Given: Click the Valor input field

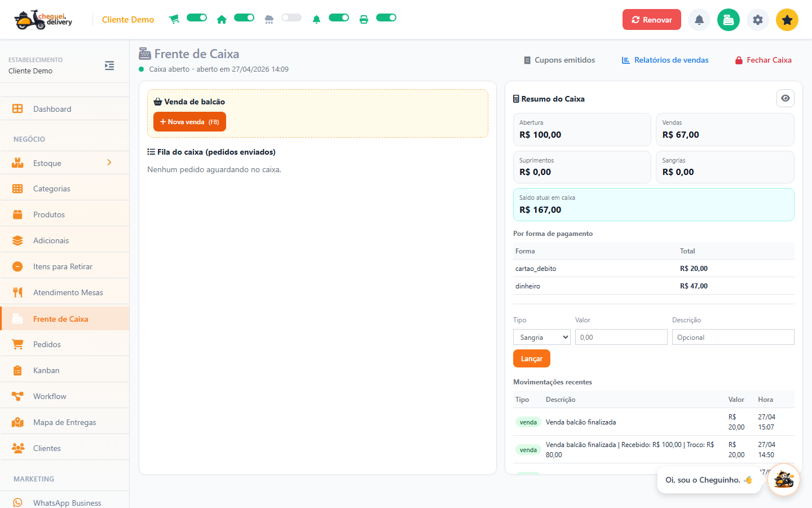Looking at the screenshot, I should [x=621, y=337].
